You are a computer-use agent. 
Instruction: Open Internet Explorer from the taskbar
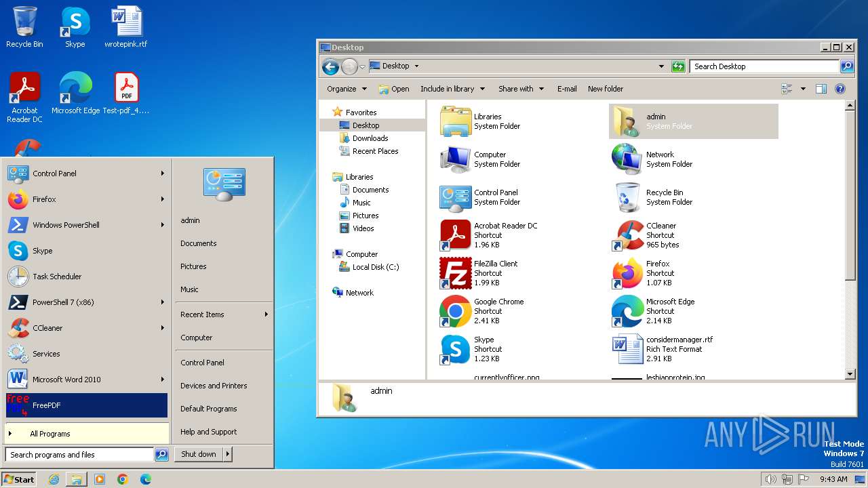[54, 479]
